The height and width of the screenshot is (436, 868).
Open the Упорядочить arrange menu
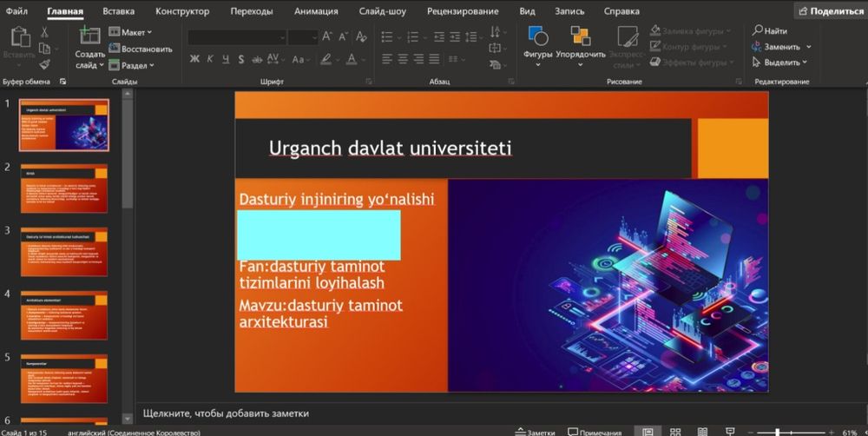click(580, 47)
